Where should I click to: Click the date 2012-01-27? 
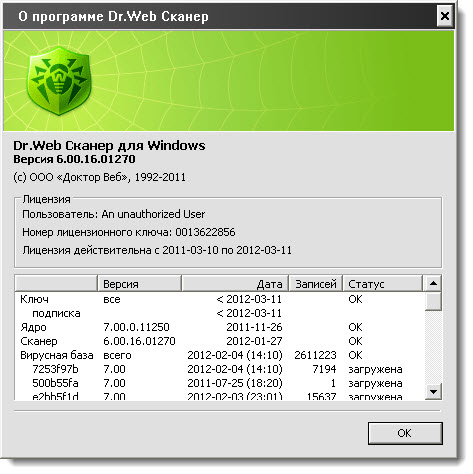[254, 341]
